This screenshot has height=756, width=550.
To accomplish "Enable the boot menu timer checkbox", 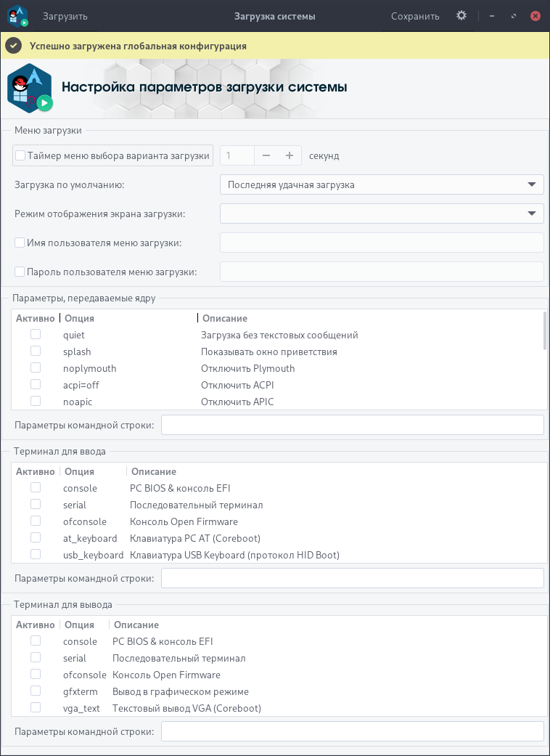I will (x=20, y=155).
